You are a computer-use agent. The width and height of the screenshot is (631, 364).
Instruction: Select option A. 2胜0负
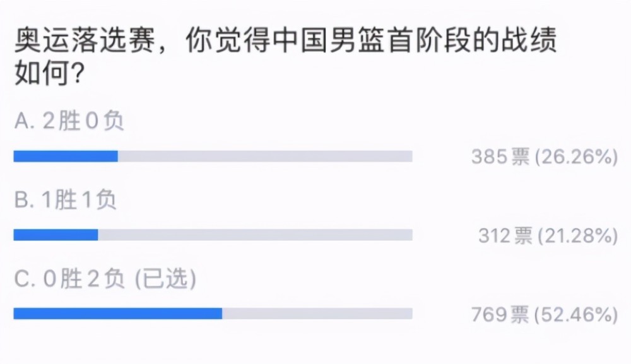[69, 121]
